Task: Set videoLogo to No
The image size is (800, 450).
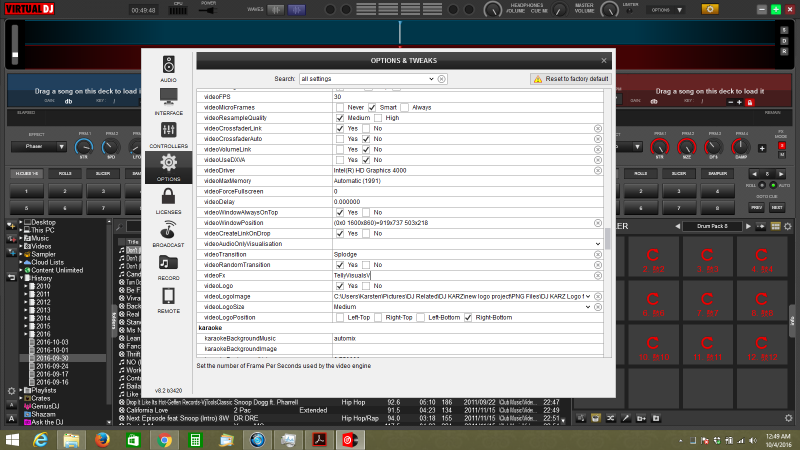Action: coord(366,286)
